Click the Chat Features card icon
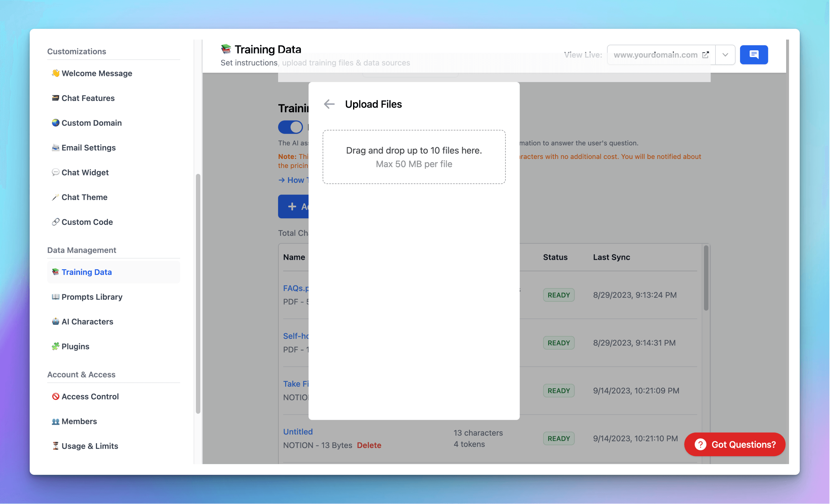Viewport: 830px width, 504px height. pos(55,98)
